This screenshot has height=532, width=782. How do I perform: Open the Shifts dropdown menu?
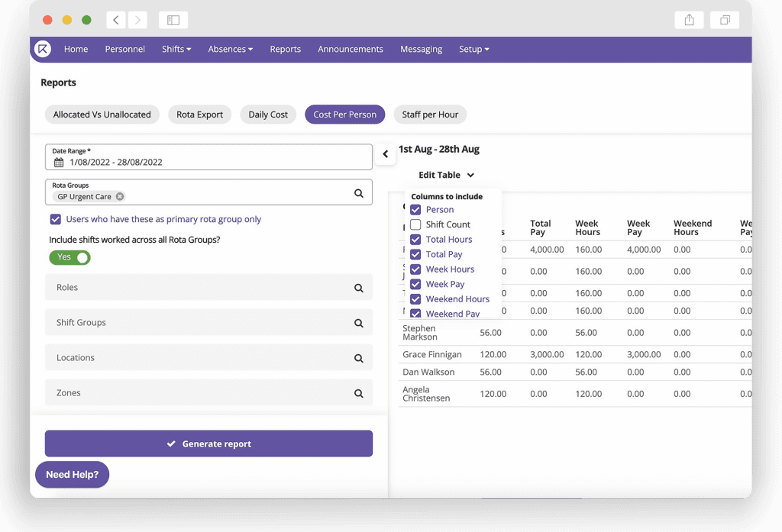point(176,50)
